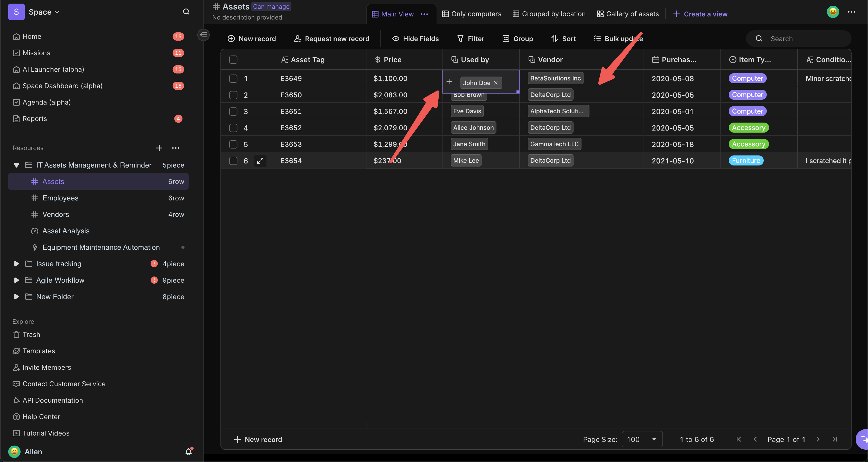
Task: Go to the previous page arrow
Action: 755,439
